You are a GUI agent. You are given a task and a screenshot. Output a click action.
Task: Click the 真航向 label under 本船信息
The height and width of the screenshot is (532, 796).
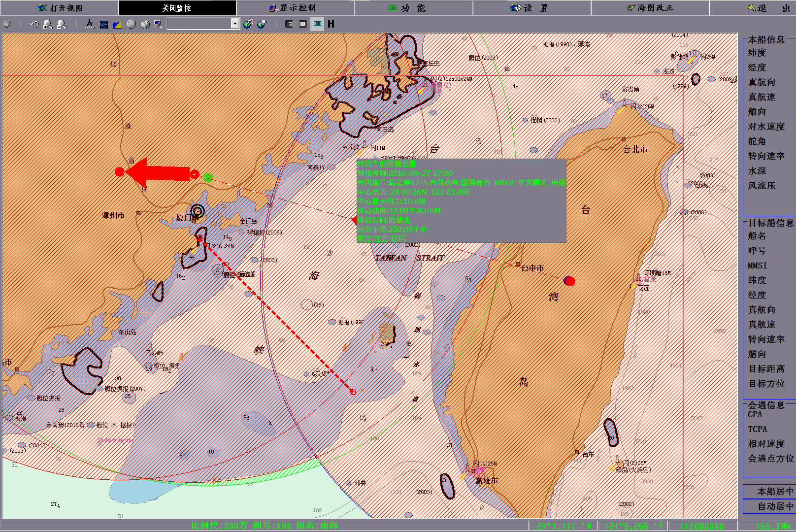(x=762, y=82)
